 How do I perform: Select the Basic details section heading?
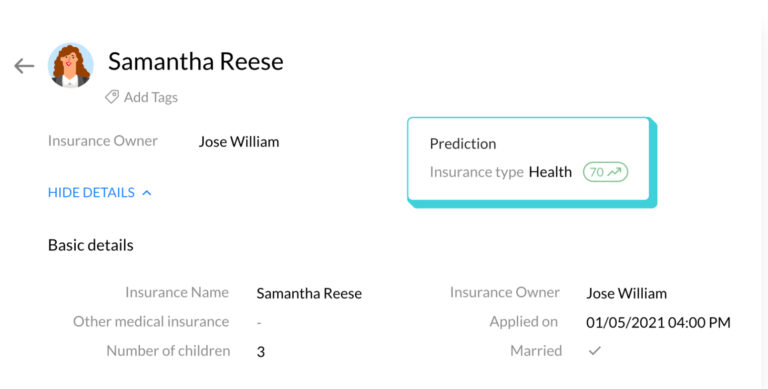(91, 245)
